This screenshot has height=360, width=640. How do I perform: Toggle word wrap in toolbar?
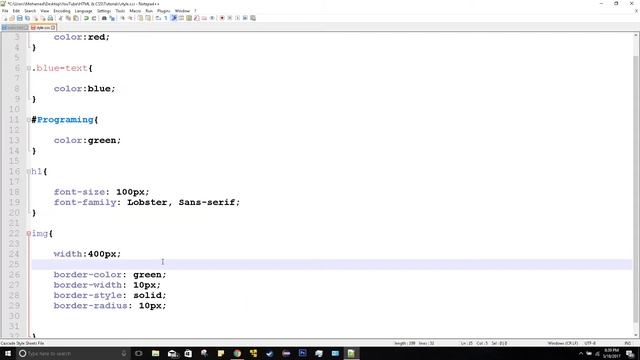pyautogui.click(x=158, y=18)
